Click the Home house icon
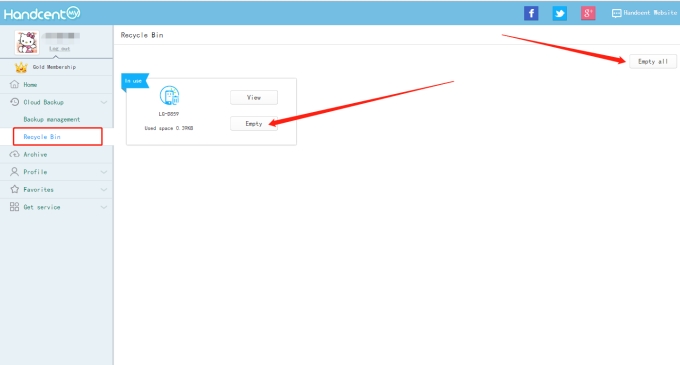Screen dimensions: 680x365 [14, 84]
